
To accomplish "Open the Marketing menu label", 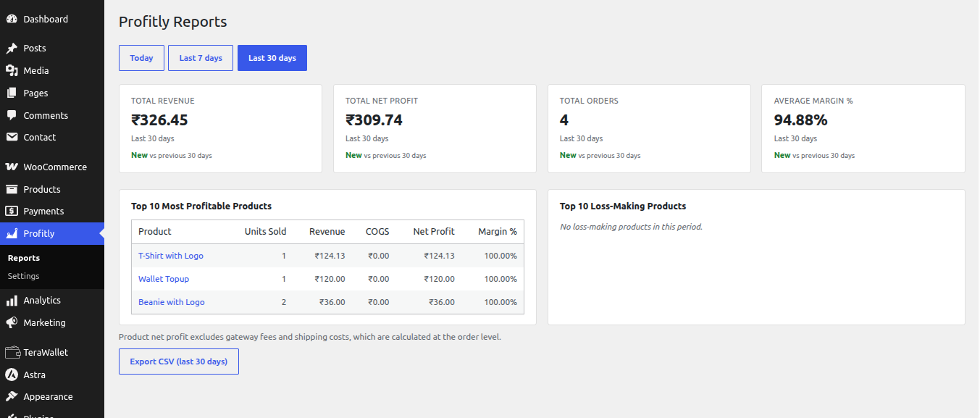I will click(x=44, y=323).
